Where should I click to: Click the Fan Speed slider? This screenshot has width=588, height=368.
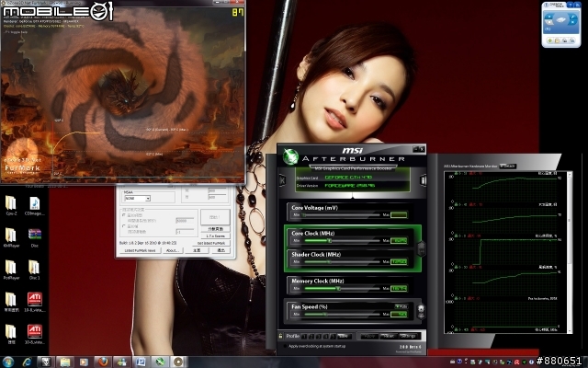(x=341, y=314)
